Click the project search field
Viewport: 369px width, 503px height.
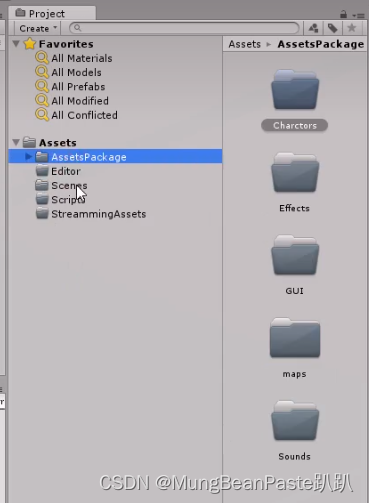point(184,28)
